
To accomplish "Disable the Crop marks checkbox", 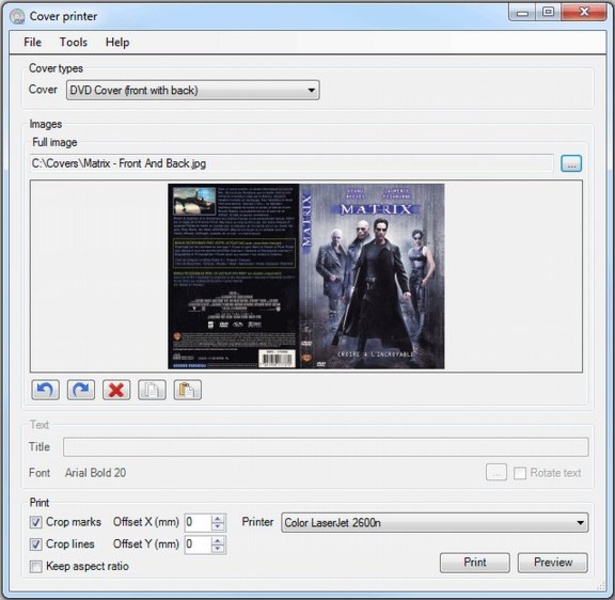I will (x=36, y=522).
